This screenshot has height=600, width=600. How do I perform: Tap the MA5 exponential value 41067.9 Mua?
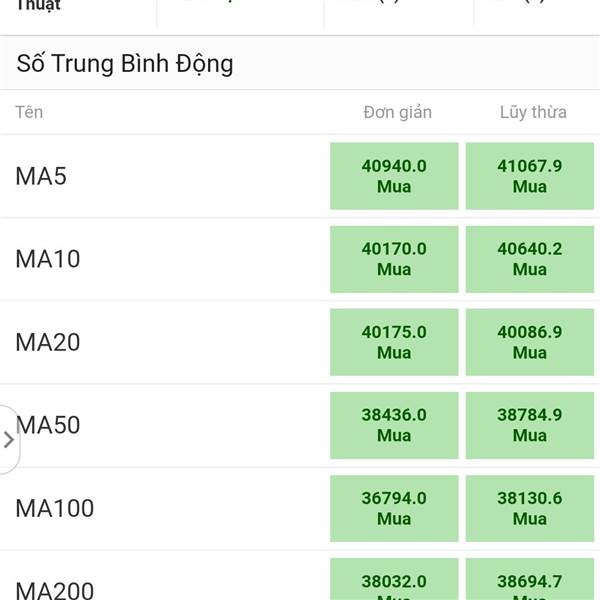(x=529, y=176)
